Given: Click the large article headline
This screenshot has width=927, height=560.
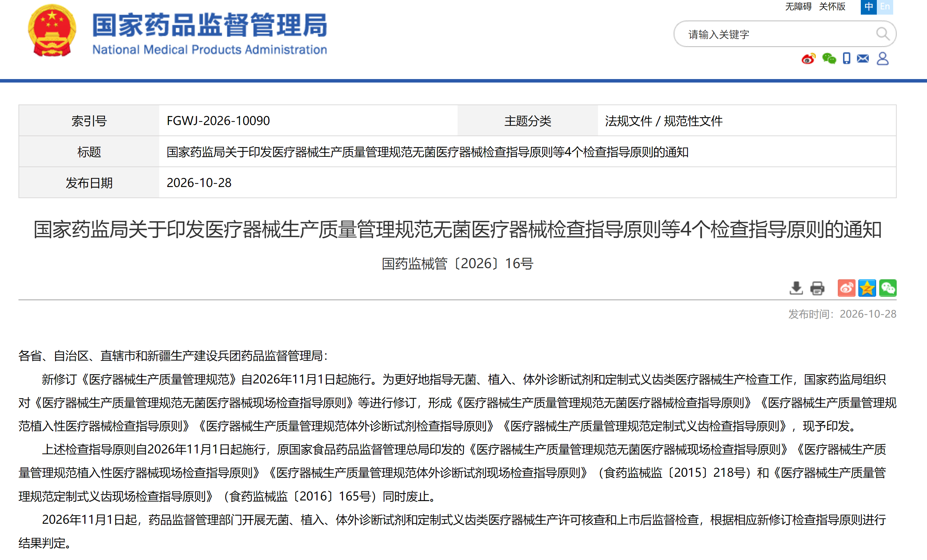Looking at the screenshot, I should pyautogui.click(x=458, y=229).
